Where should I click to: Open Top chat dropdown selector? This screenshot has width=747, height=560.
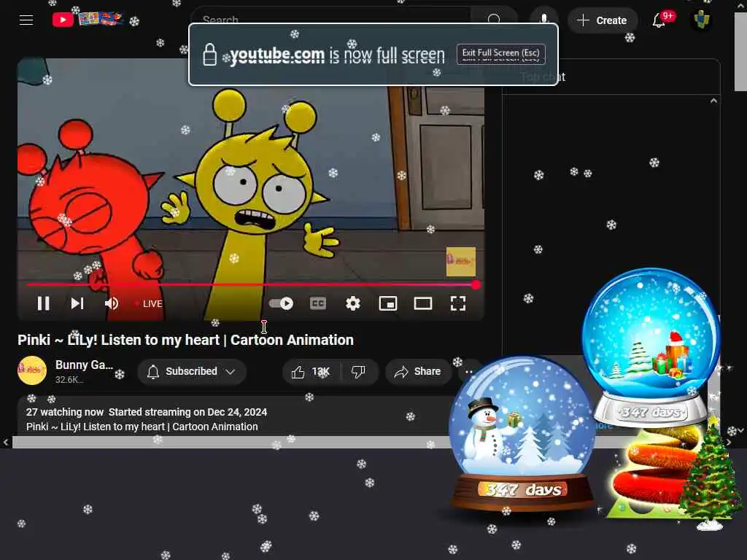(543, 77)
